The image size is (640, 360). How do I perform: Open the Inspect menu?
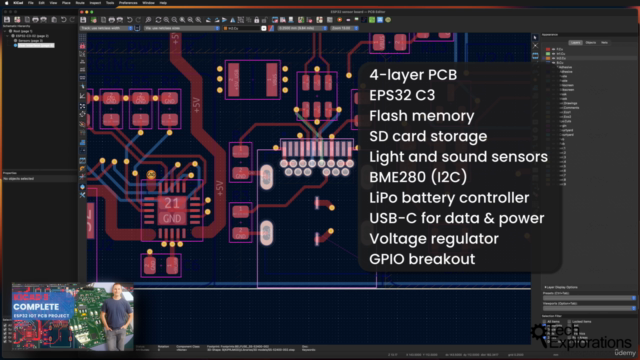pyautogui.click(x=95, y=3)
